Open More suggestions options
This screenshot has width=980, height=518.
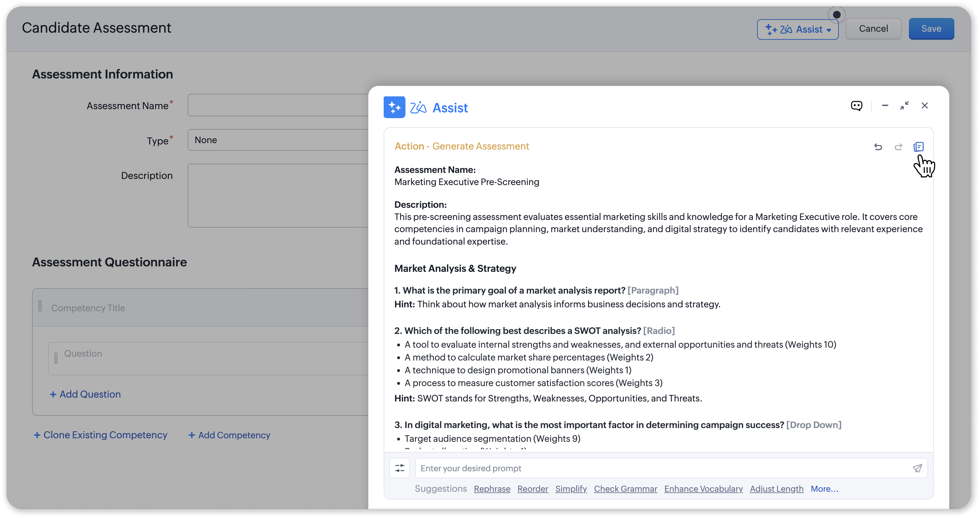coord(824,489)
